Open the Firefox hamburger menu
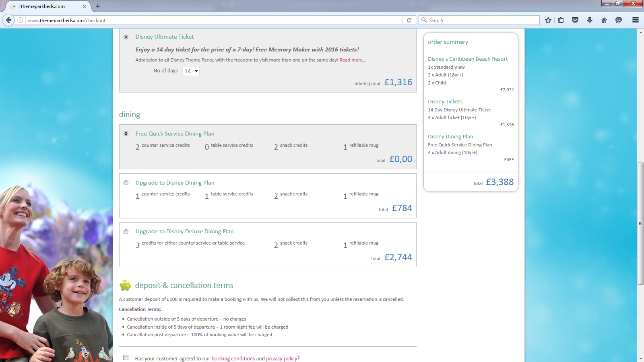The height and width of the screenshot is (362, 644). [636, 20]
